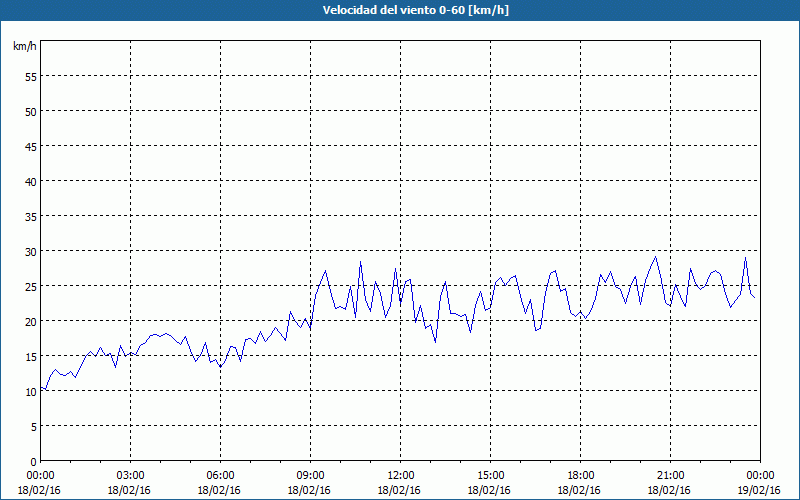This screenshot has height=500, width=800.
Task: Click the 06:00 time label
Action: point(220,476)
